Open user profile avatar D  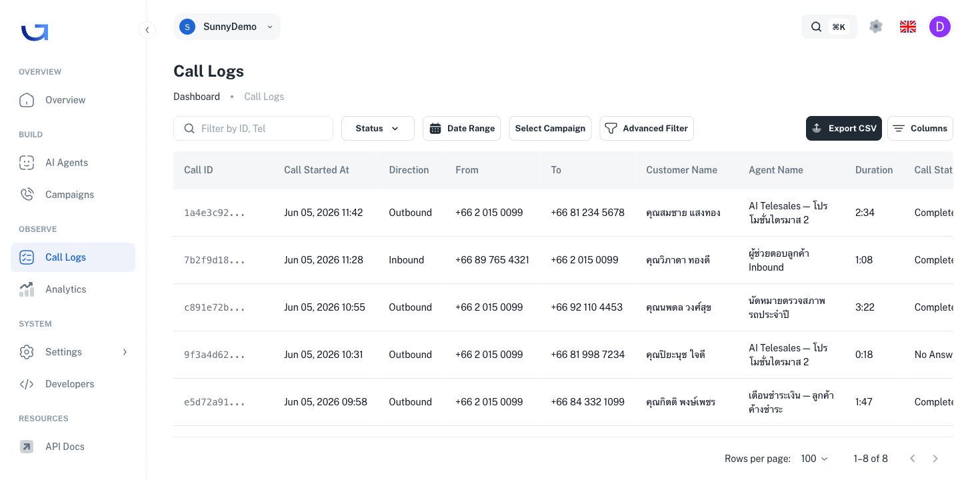coord(940,27)
